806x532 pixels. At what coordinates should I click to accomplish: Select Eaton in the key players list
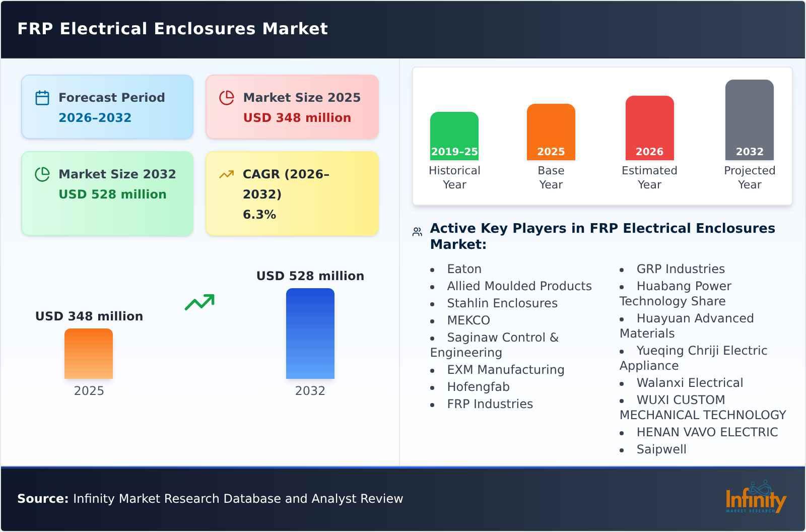coord(464,269)
